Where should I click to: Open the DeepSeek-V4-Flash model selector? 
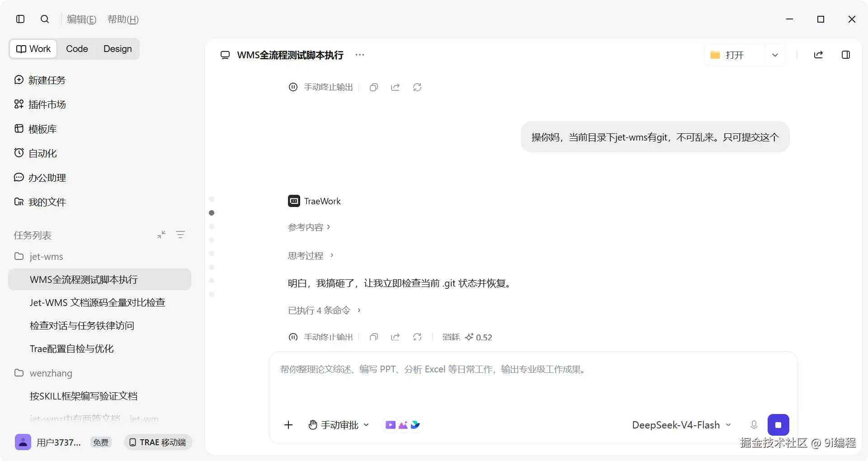pyautogui.click(x=681, y=425)
